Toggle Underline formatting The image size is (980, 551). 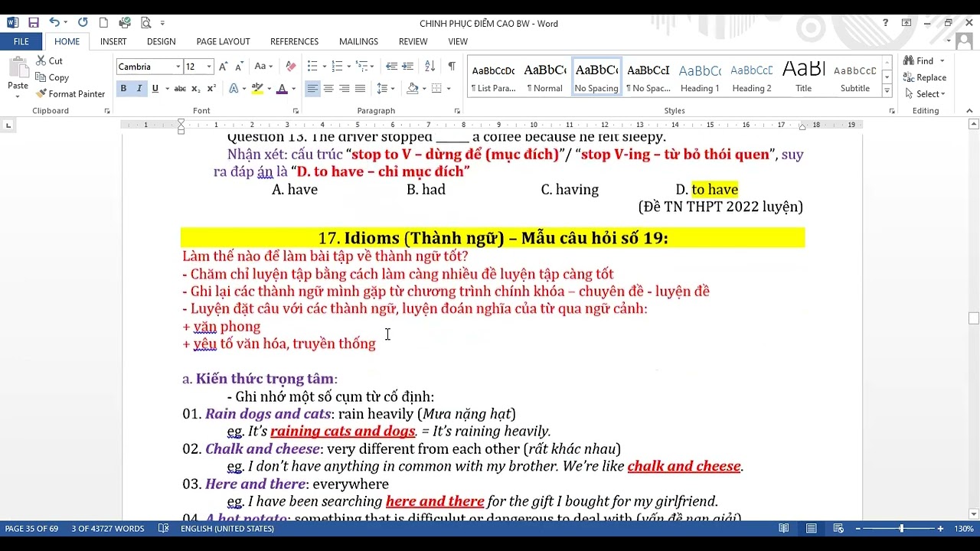(x=155, y=89)
